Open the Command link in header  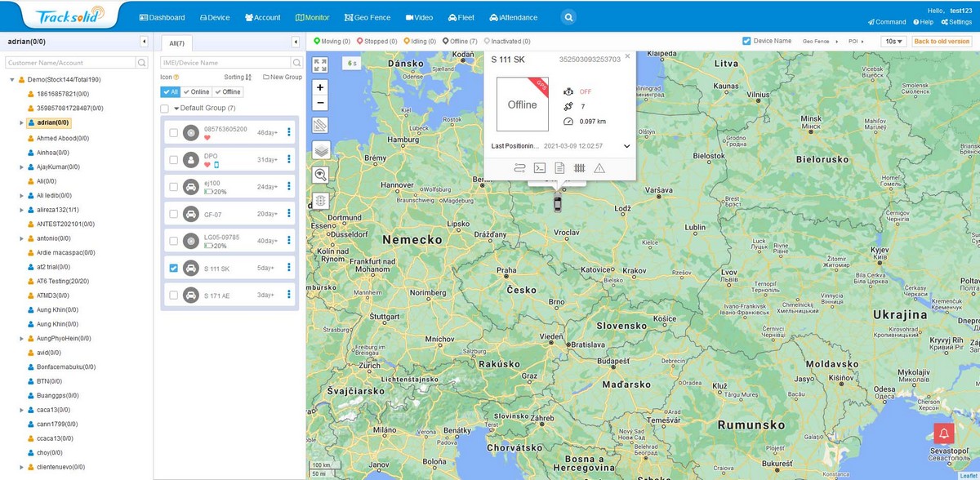(x=886, y=22)
